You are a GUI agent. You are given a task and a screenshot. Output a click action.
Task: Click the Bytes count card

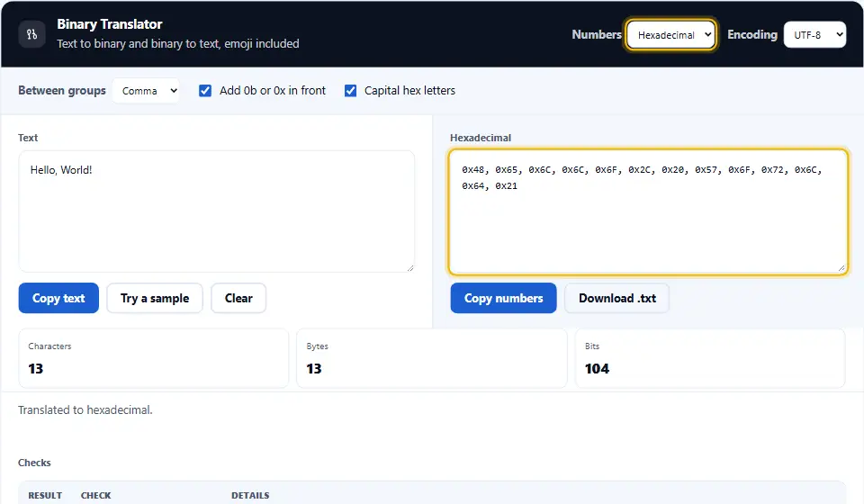click(x=432, y=358)
